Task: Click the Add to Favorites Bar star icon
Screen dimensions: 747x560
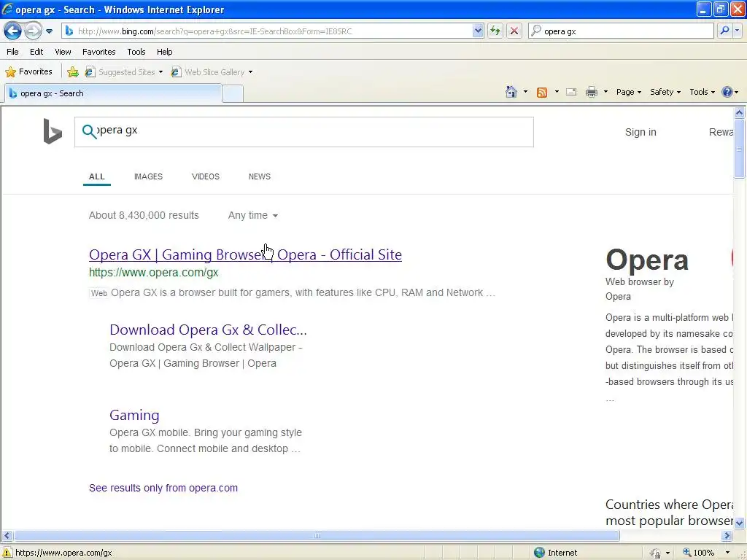Action: click(73, 72)
